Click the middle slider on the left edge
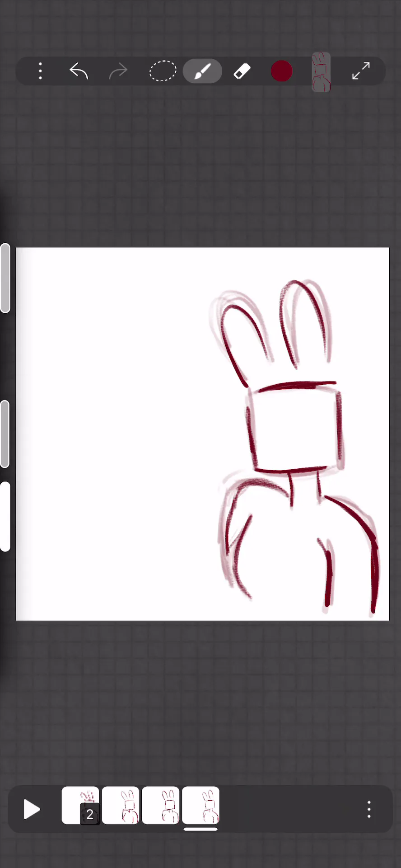The image size is (401, 868). click(5, 434)
